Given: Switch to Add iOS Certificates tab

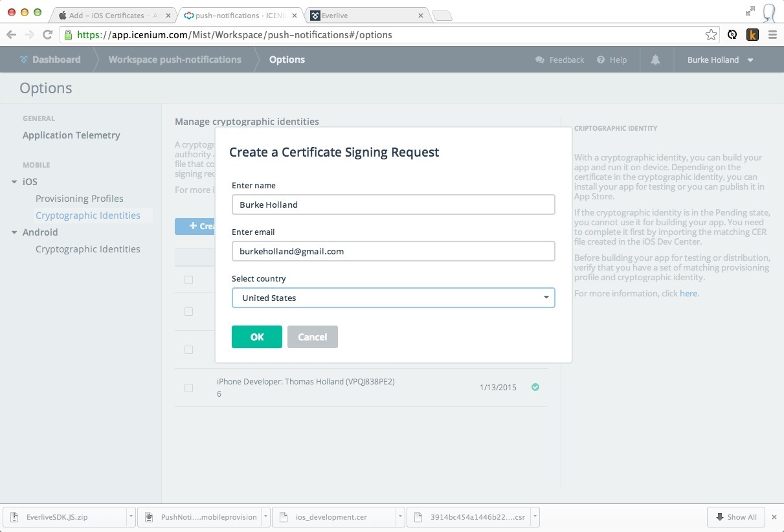Looking at the screenshot, I should coord(110,15).
